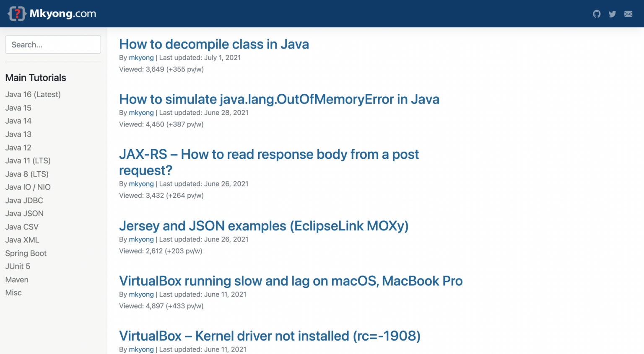Open JUnit 5 tutorials link
This screenshot has height=354, width=644.
click(x=18, y=266)
